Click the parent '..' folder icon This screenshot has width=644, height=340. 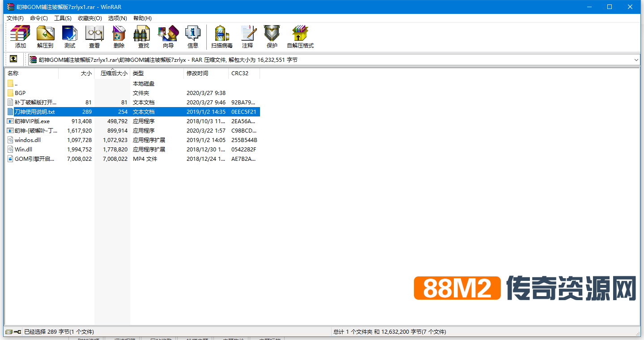10,83
